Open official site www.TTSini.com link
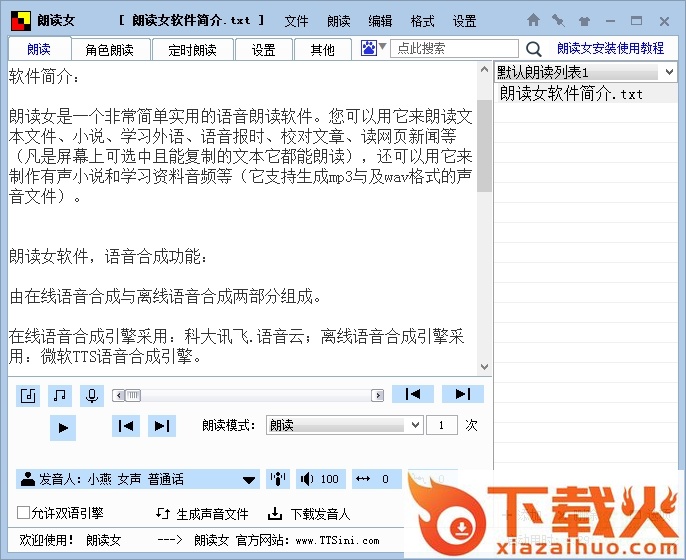The height and width of the screenshot is (560, 686). [x=337, y=540]
